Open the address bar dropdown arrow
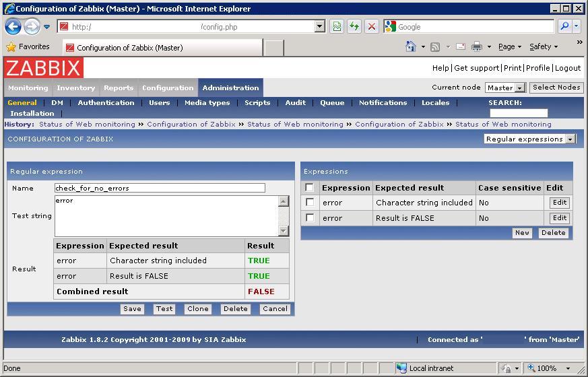Viewport: 588px width, 377px height. (319, 27)
